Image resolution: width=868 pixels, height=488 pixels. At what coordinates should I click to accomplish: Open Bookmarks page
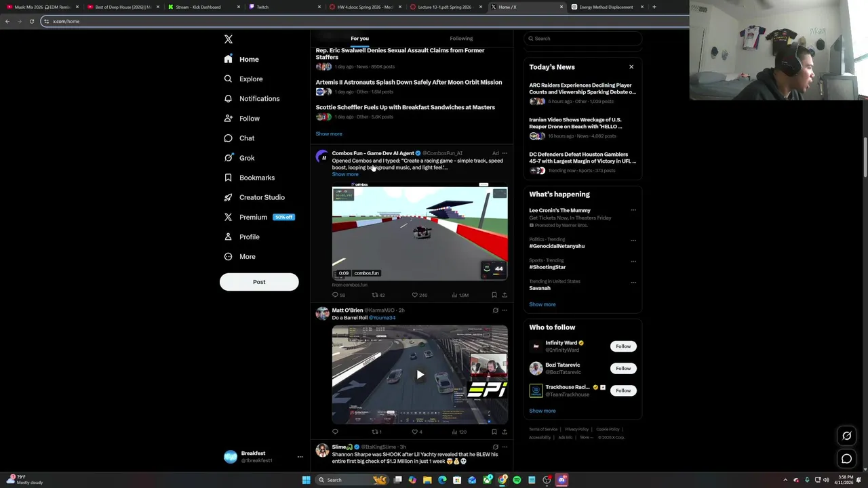250,178
